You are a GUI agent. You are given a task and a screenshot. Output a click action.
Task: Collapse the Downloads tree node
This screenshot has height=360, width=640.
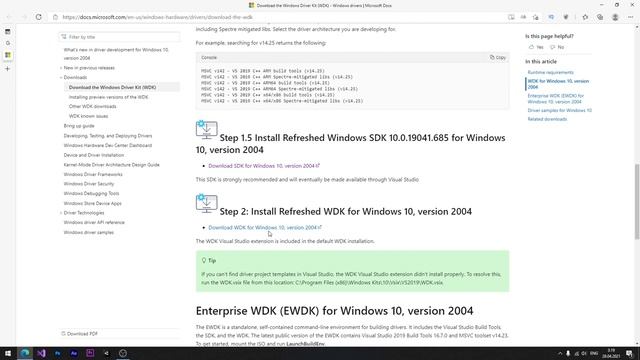coord(61,78)
